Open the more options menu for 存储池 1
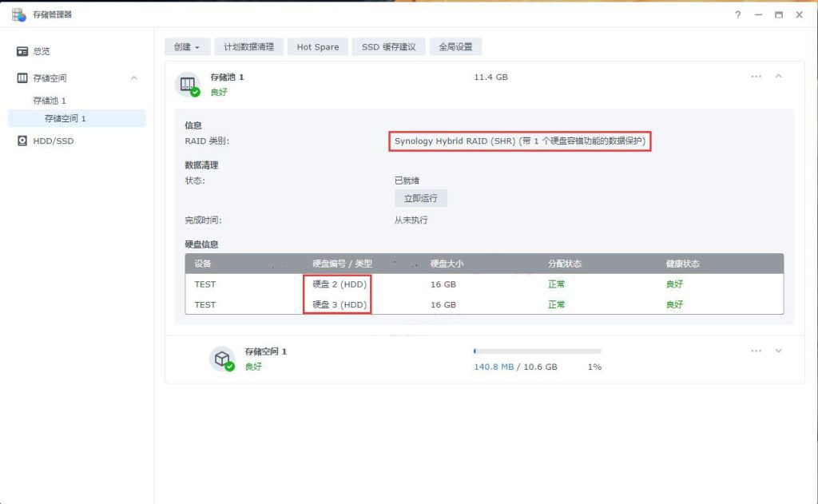Screen dimensions: 818x504 [756, 77]
